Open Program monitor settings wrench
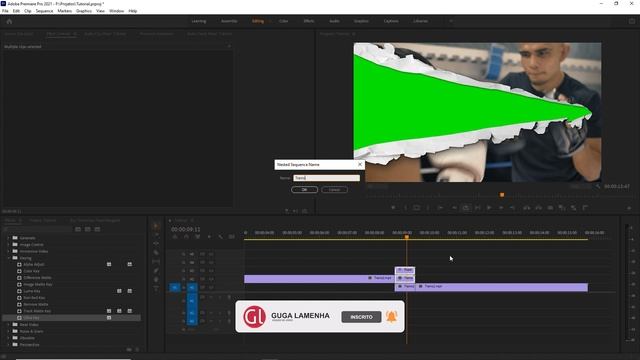 coord(598,187)
